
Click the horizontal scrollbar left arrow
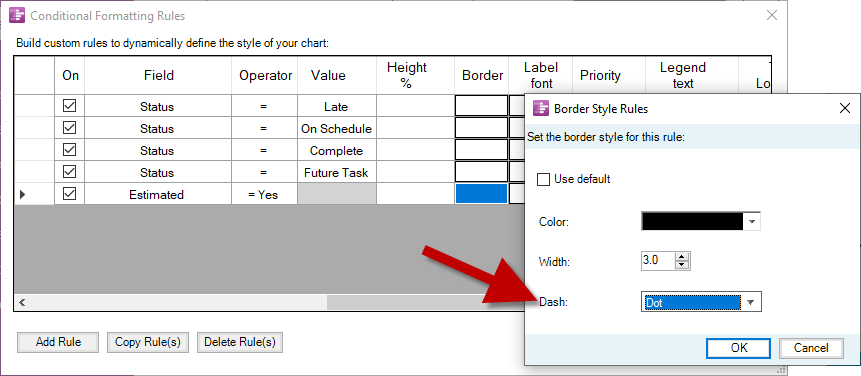[x=23, y=302]
